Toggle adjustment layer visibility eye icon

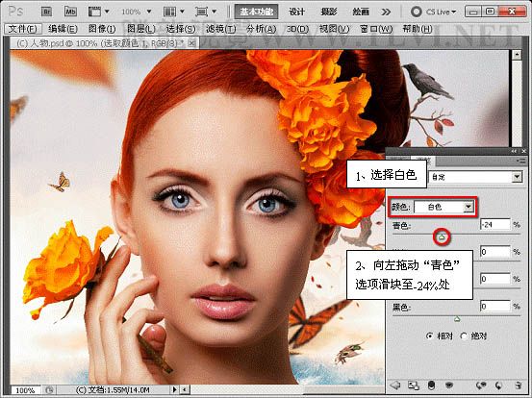click(x=449, y=386)
